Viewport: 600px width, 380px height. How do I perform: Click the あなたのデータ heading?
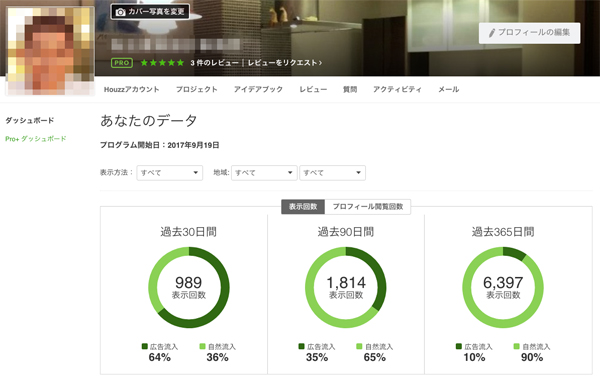click(x=148, y=121)
